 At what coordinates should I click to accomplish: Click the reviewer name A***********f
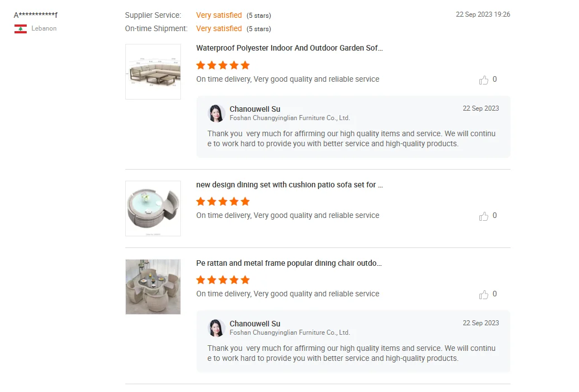click(36, 15)
